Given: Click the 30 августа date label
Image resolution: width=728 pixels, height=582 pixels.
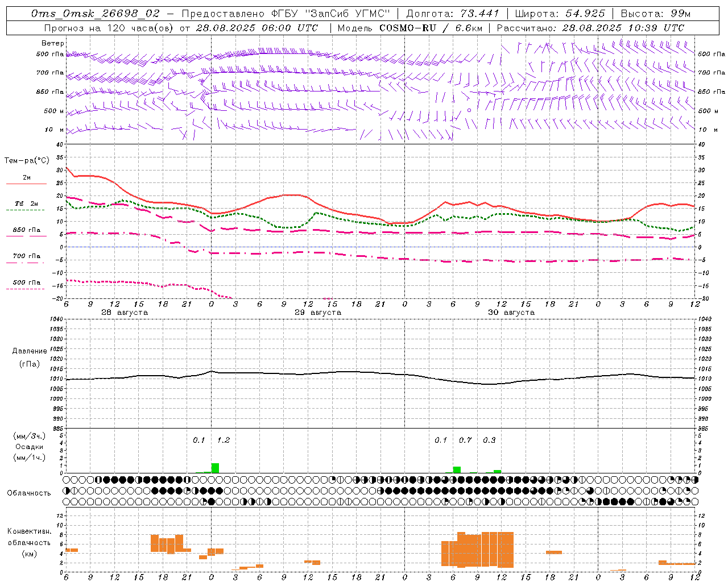Looking at the screenshot, I should [511, 313].
